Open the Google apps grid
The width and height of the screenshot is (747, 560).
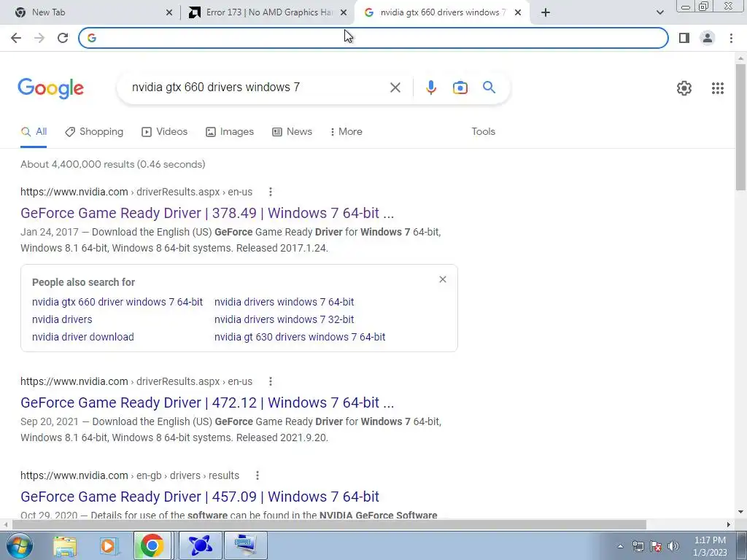click(718, 88)
